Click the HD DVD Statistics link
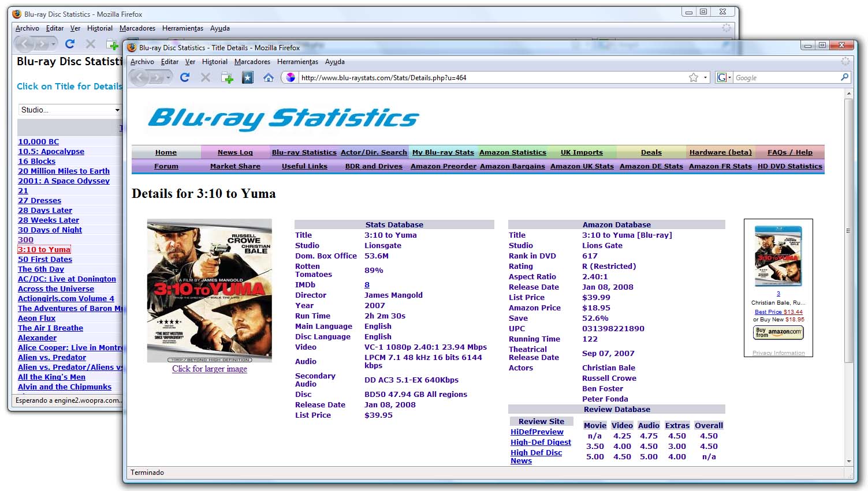The image size is (868, 491). (x=790, y=166)
